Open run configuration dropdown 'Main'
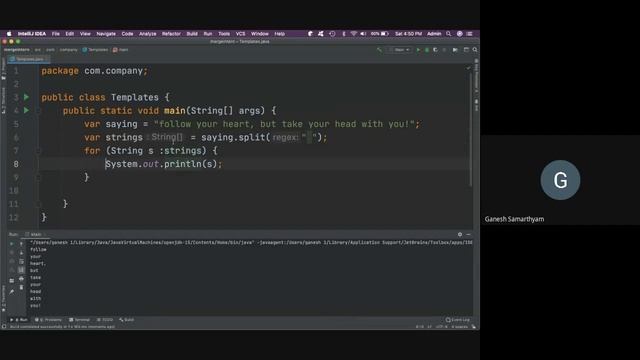This screenshot has width=640, height=360. pos(400,50)
